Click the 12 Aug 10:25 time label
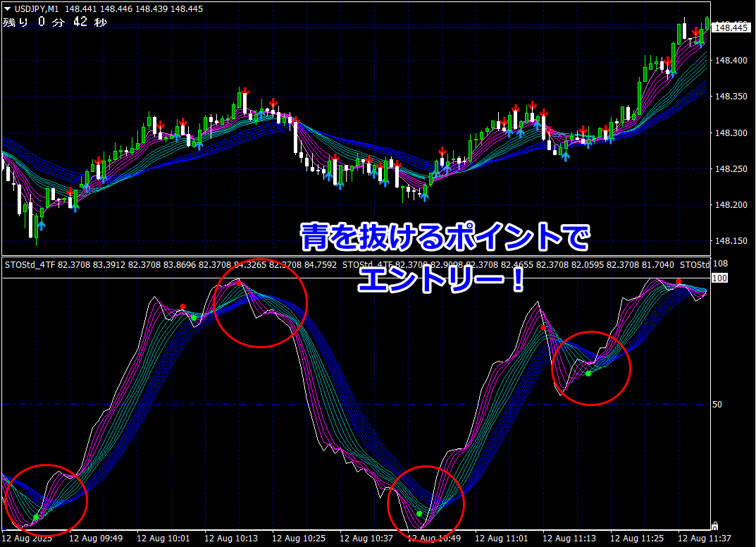 point(299,539)
